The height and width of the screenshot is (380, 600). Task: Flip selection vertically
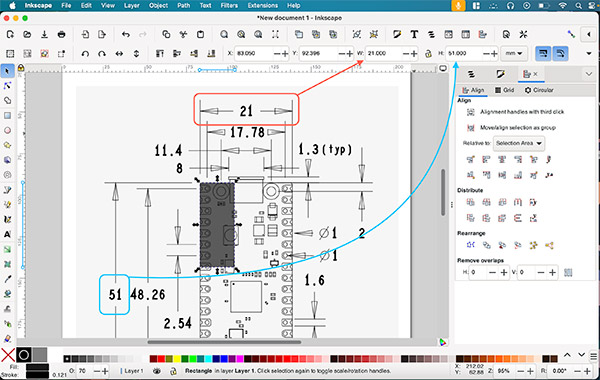tap(136, 54)
